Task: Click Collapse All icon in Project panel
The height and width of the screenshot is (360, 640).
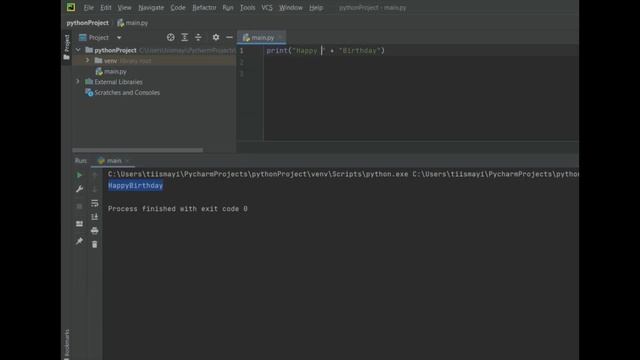Action: pyautogui.click(x=198, y=38)
